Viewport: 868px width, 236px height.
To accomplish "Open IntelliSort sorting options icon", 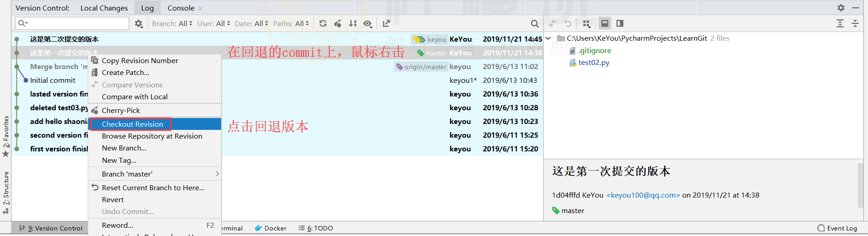I will click(353, 23).
